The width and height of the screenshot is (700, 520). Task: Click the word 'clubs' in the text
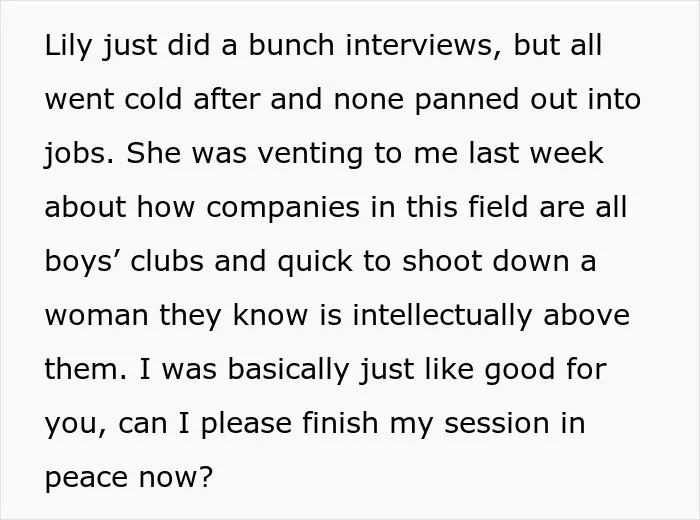click(167, 260)
